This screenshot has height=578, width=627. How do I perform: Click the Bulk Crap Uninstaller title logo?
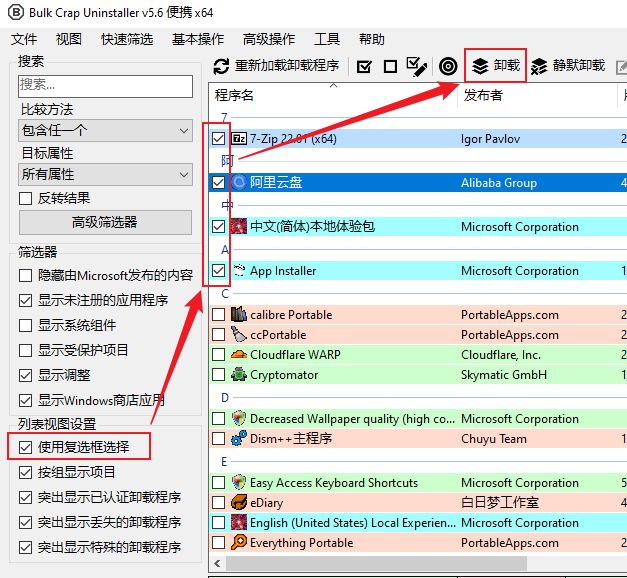point(16,12)
